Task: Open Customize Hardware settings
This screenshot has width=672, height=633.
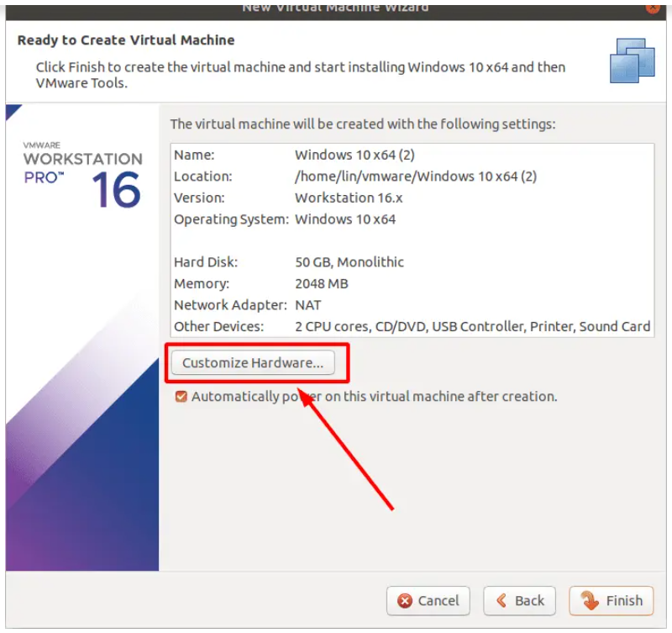Action: tap(253, 363)
